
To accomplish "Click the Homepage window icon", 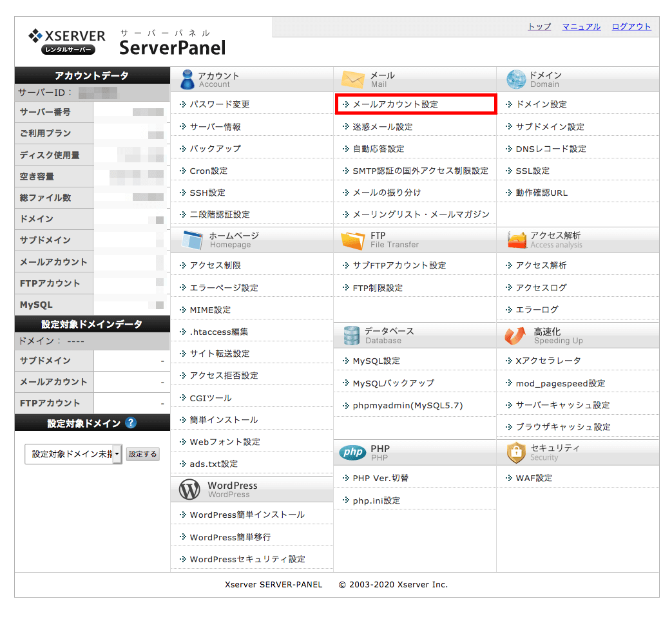I will [x=192, y=240].
